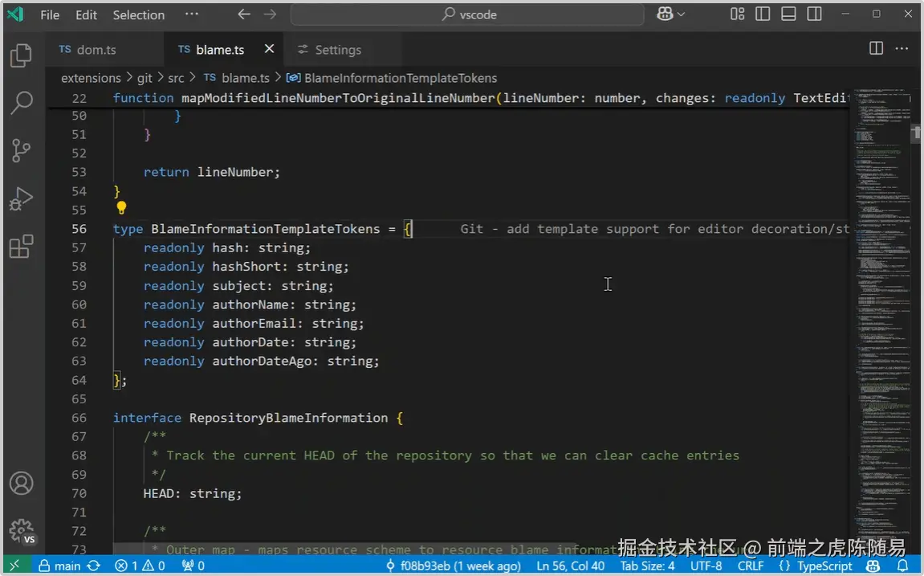
Task: Close the blame.ts tab
Action: pos(269,49)
